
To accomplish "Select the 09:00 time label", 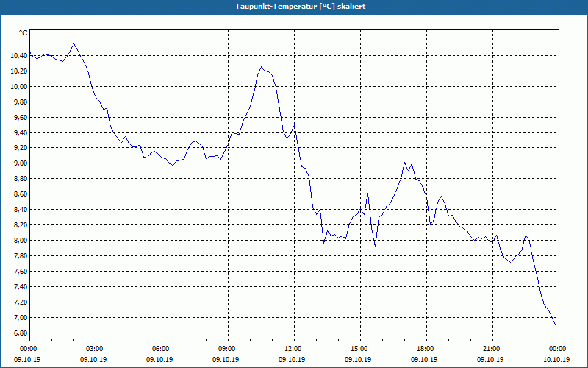I will point(228,349).
